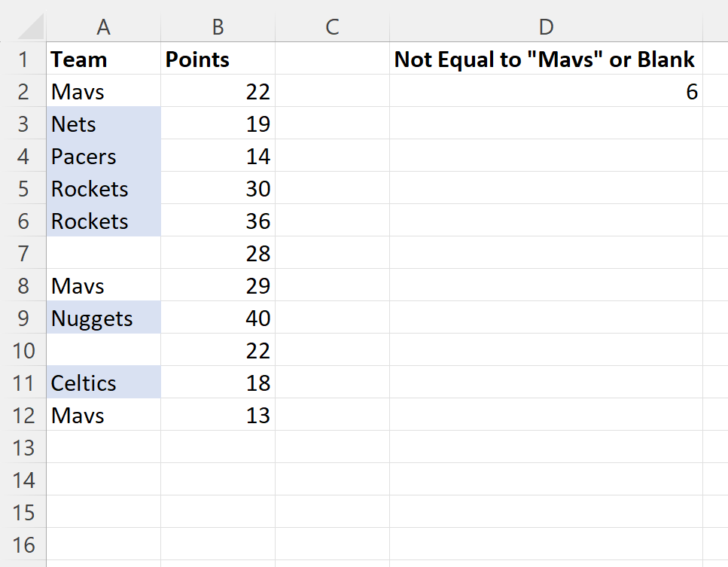Click the Not Equal to Mavs header cell

(546, 59)
